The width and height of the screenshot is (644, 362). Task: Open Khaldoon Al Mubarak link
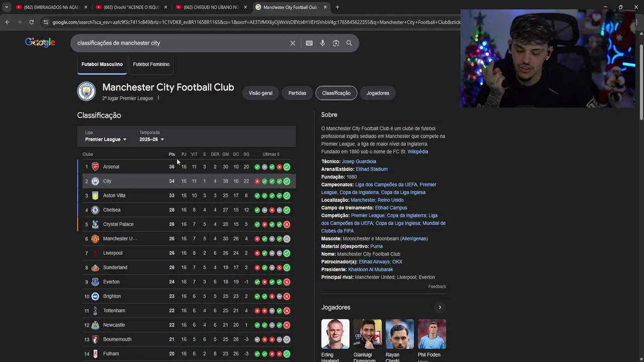[370, 269]
